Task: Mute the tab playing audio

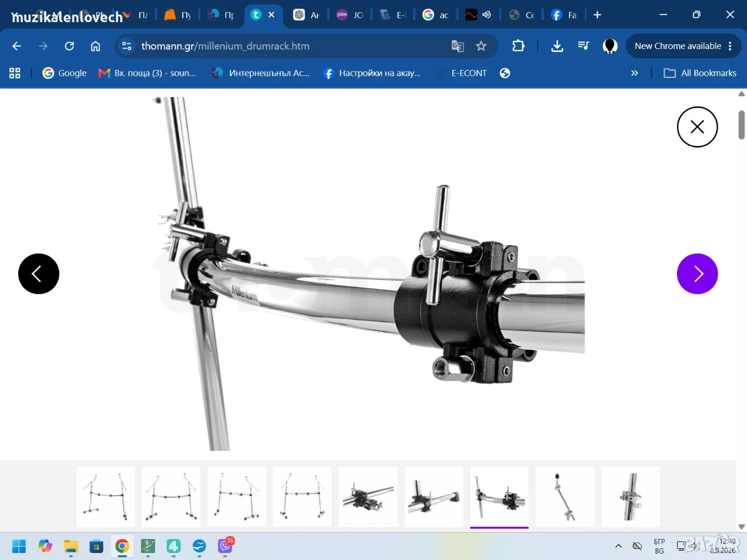Action: click(x=487, y=15)
